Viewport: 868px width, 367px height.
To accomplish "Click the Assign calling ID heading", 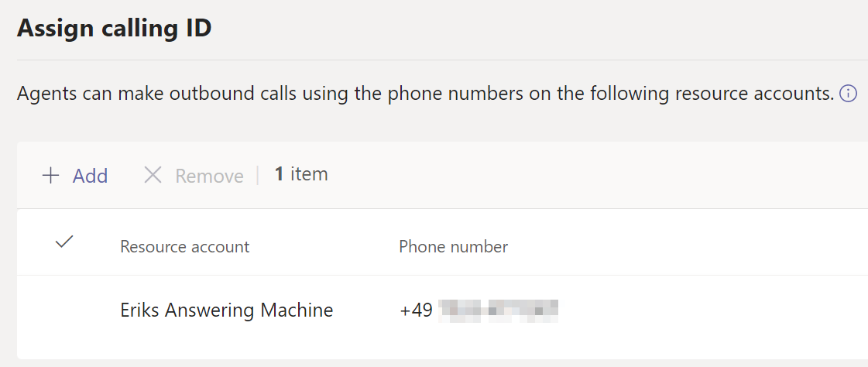I will (x=115, y=29).
